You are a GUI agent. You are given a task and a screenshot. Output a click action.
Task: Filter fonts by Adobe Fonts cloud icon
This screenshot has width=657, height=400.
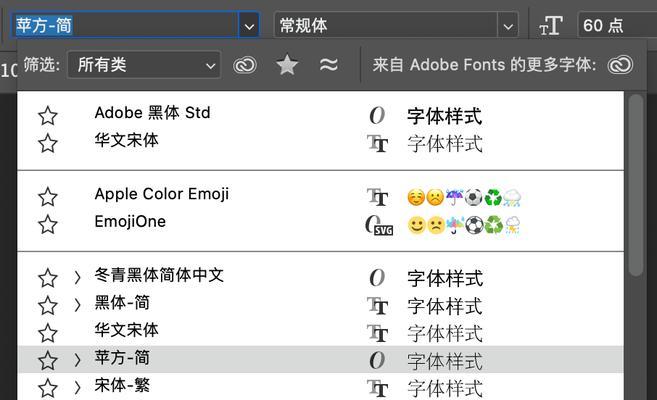click(245, 65)
